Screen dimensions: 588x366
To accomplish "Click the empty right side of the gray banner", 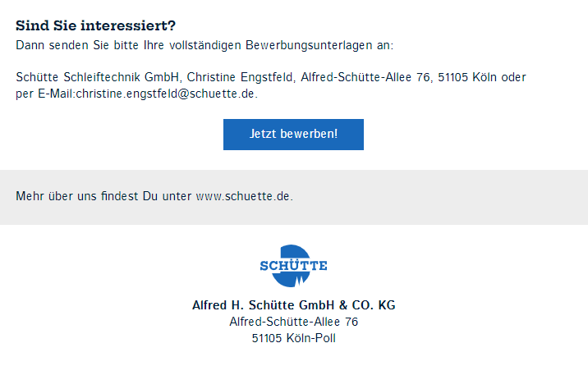I will (450, 198).
